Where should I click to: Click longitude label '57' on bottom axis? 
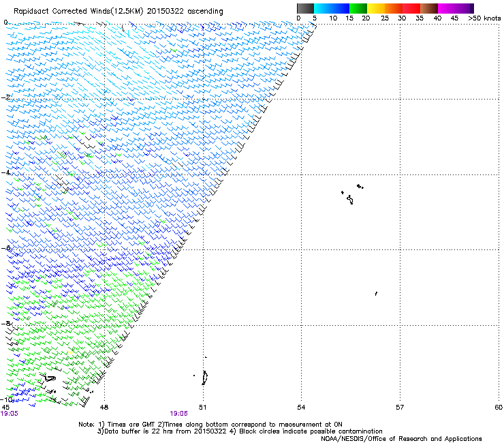coord(400,408)
